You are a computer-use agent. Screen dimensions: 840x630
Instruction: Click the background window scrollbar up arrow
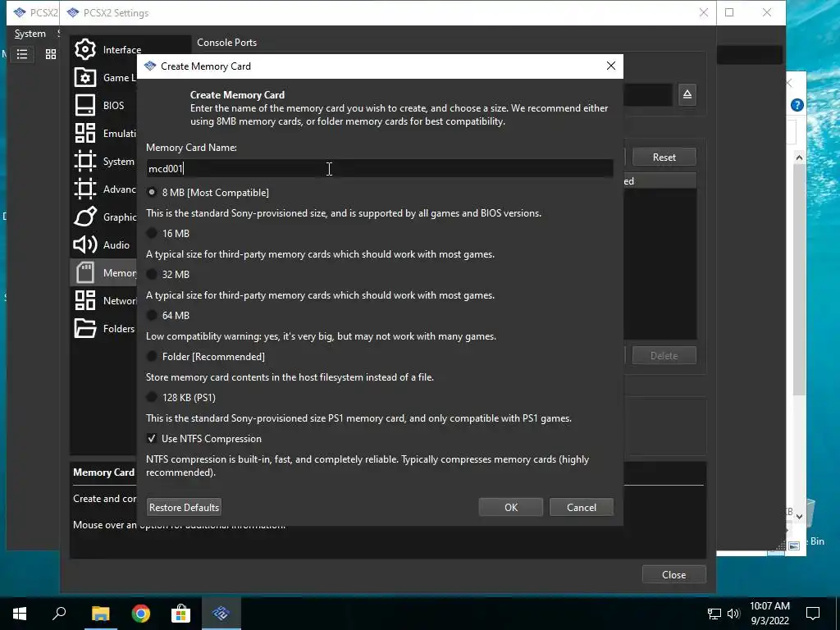799,157
